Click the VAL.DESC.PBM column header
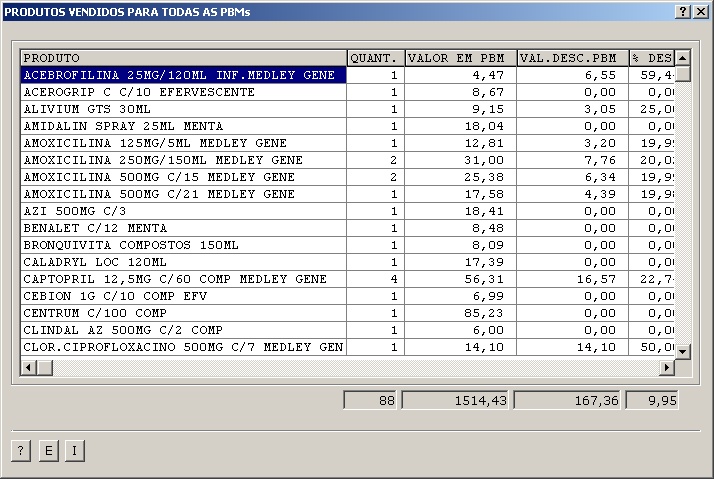 (x=573, y=58)
